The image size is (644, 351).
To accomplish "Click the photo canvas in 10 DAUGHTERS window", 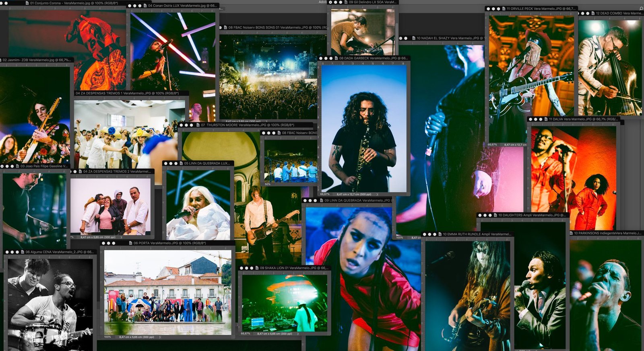I will 539,281.
